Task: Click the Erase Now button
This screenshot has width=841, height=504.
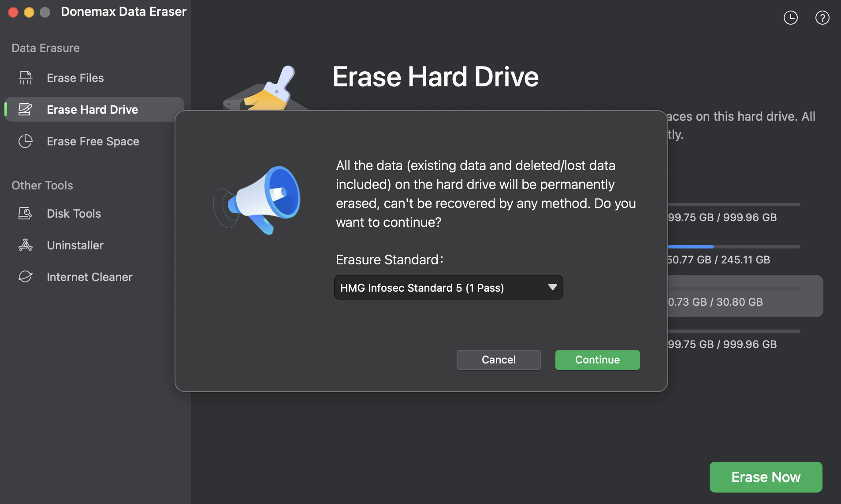Action: (x=766, y=477)
